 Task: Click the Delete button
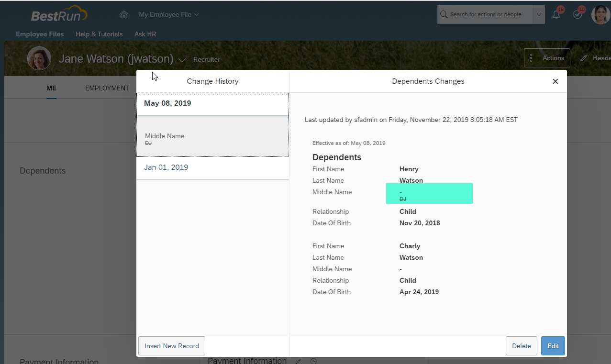pyautogui.click(x=522, y=346)
